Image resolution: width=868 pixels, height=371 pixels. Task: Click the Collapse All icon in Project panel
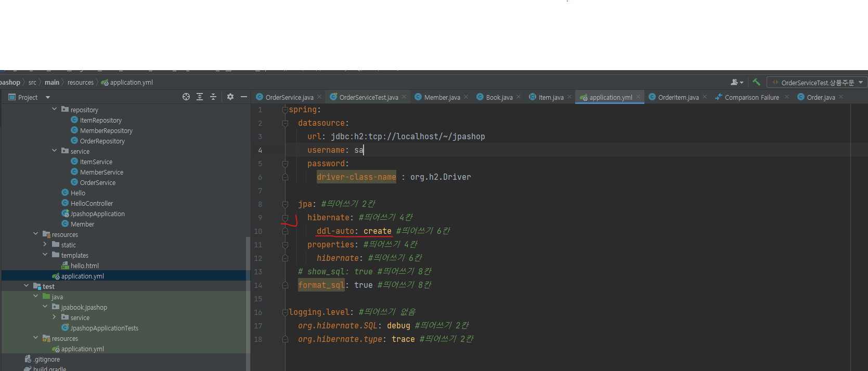(x=213, y=97)
